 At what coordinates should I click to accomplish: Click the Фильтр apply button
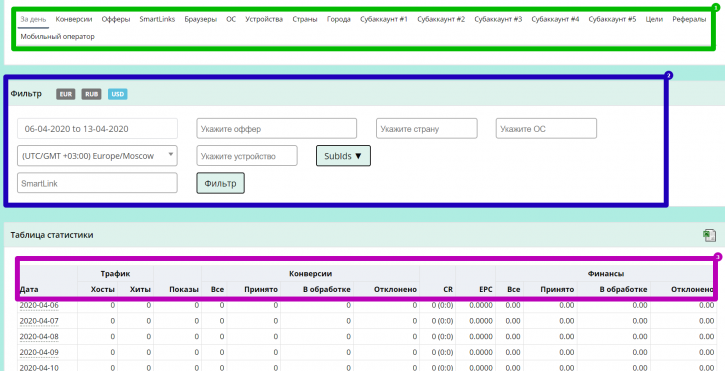click(221, 183)
